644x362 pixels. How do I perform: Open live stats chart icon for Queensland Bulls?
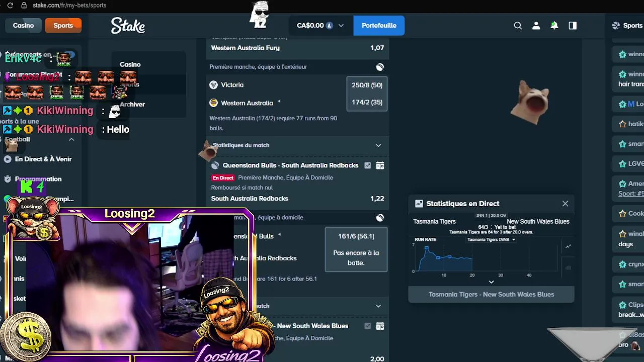coord(368,165)
